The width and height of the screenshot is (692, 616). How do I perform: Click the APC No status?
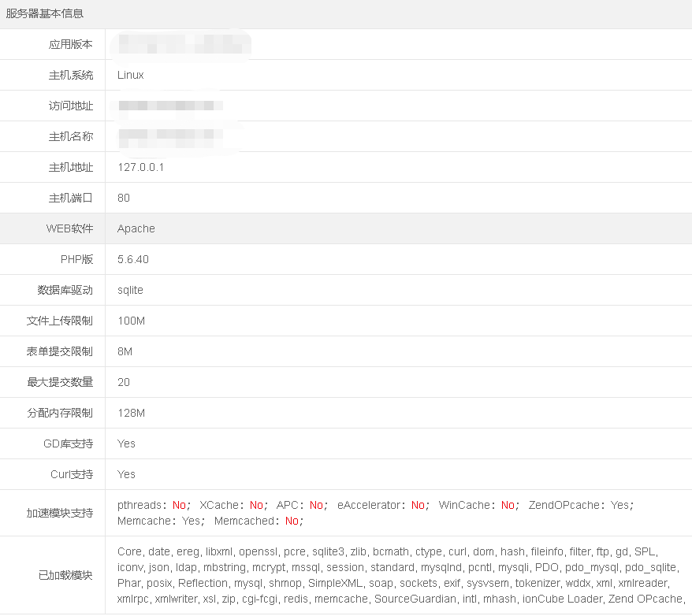pos(316,505)
